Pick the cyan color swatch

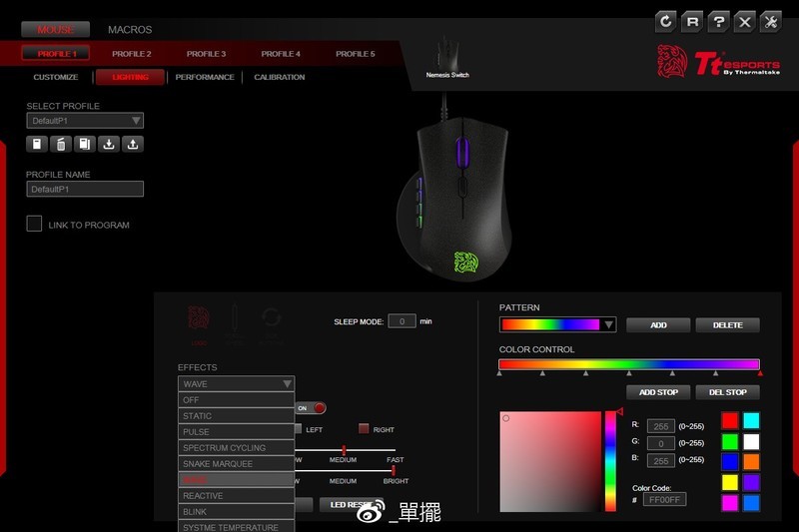(751, 420)
